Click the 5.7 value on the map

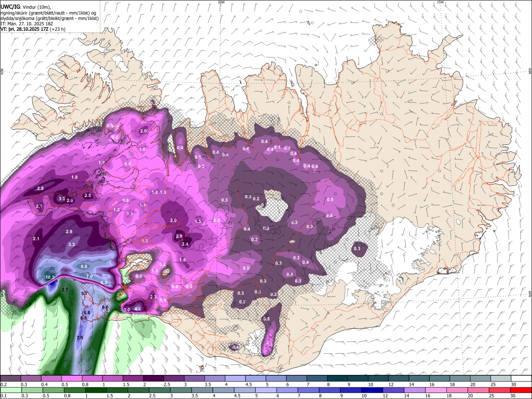[84, 293]
